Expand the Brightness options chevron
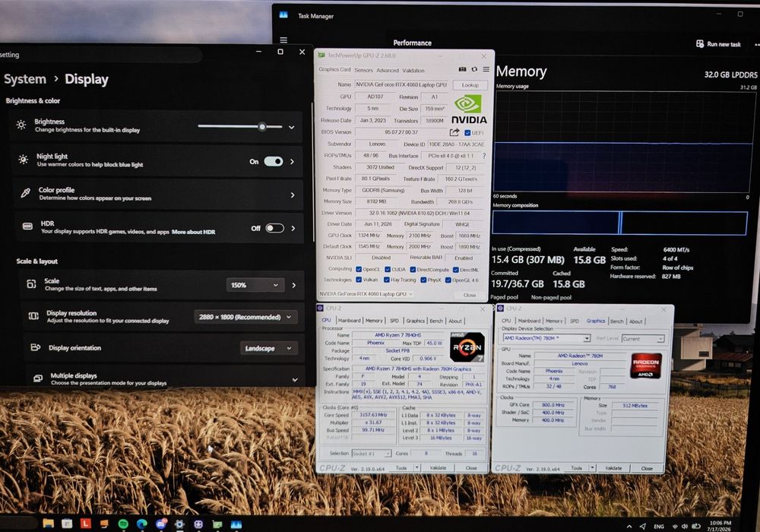Viewport: 760px width, 532px height. click(292, 127)
